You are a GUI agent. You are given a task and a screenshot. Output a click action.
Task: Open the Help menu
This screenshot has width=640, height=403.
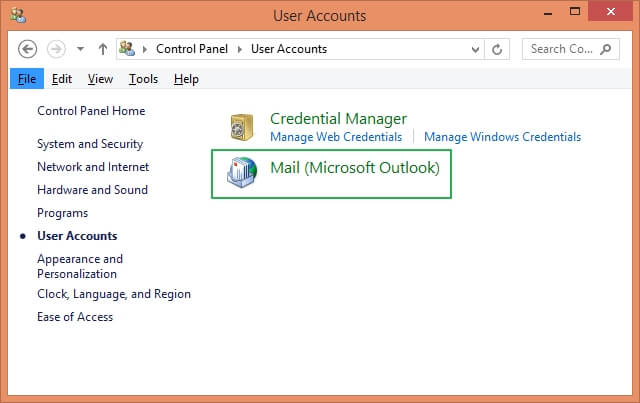pos(186,79)
